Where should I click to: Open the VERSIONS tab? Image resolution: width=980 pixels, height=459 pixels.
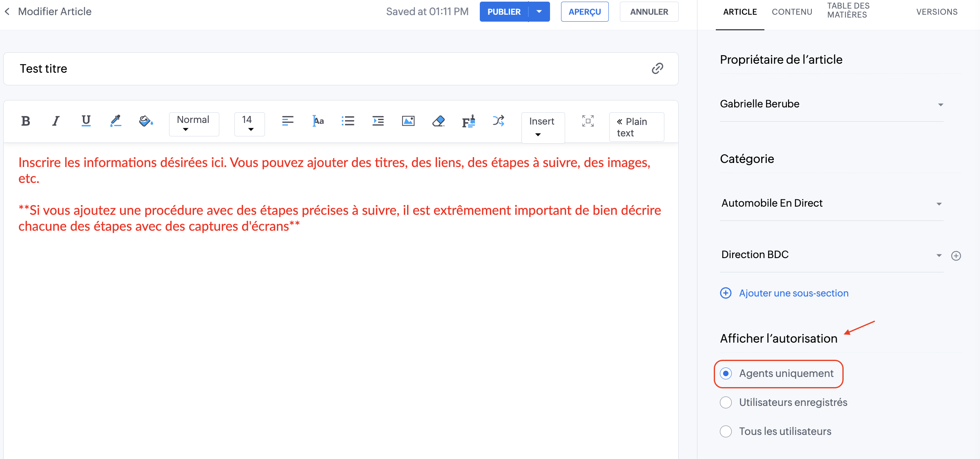click(x=937, y=12)
